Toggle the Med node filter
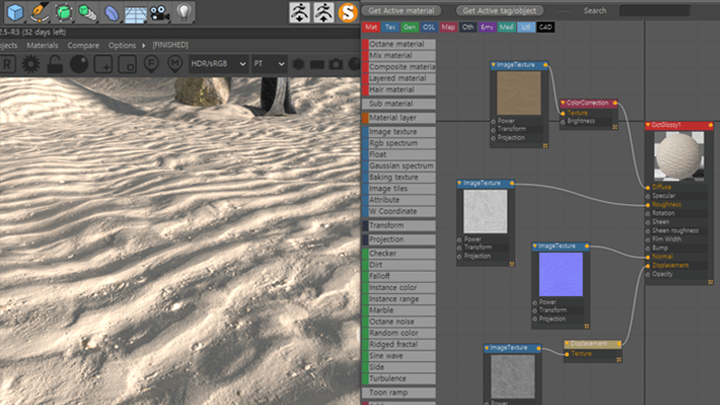The width and height of the screenshot is (720, 405). coord(506,27)
